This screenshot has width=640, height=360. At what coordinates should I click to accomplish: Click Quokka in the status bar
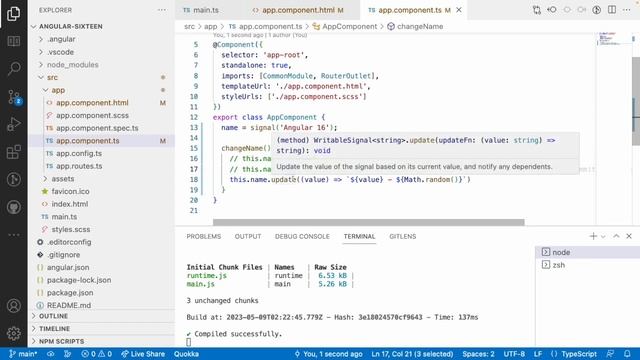click(x=186, y=354)
